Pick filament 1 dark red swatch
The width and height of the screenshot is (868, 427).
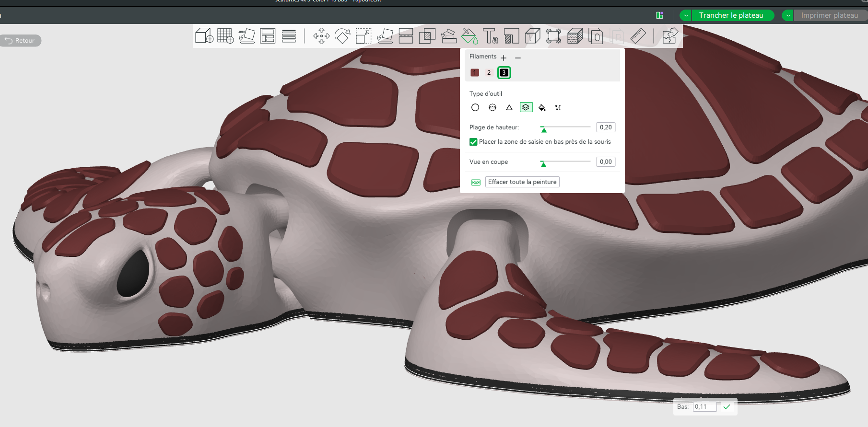pos(475,73)
